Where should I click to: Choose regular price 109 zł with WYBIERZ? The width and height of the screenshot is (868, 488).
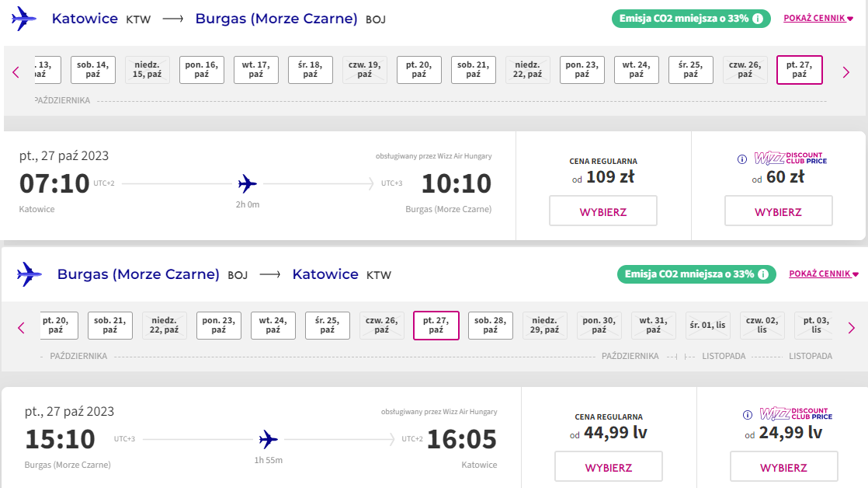[602, 211]
